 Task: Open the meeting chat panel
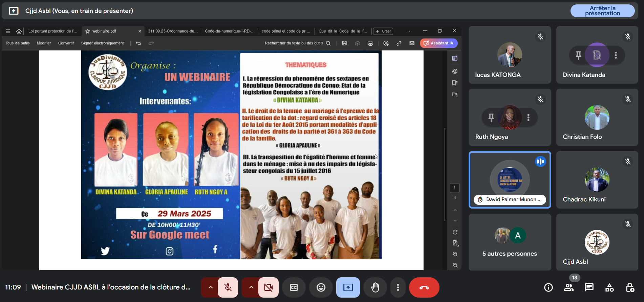click(x=589, y=287)
